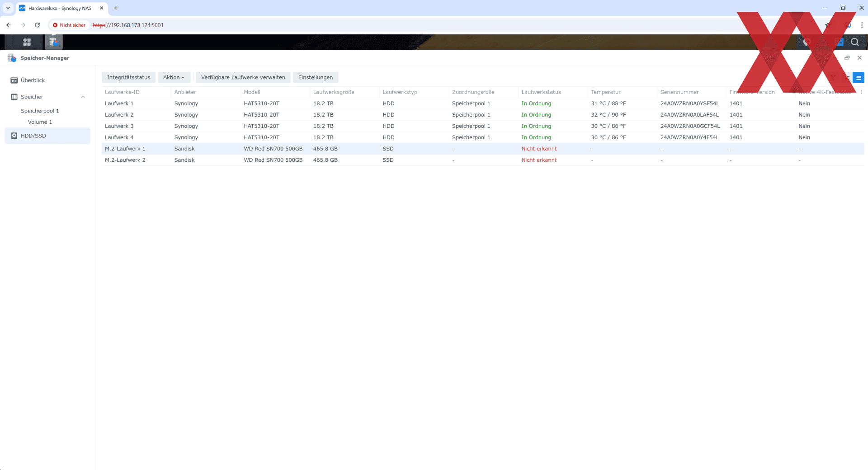The image size is (868, 470).
Task: Select Überblick in the sidebar
Action: click(x=47, y=80)
